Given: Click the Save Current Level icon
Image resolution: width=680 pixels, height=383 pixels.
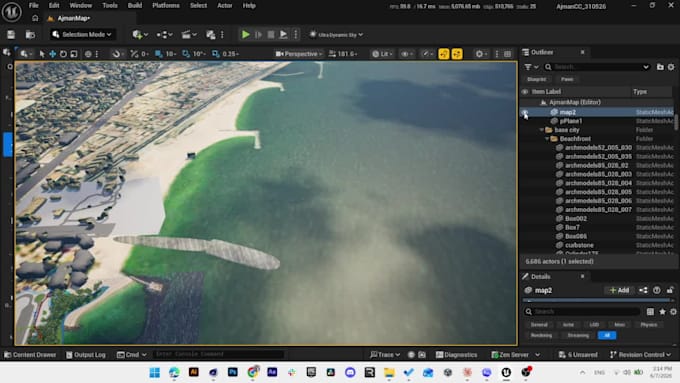Looking at the screenshot, I should (x=11, y=35).
